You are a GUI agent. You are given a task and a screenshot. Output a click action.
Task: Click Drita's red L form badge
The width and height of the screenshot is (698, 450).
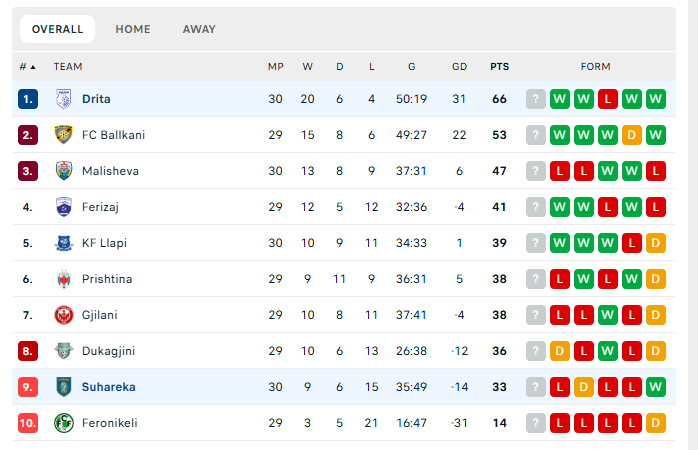click(x=608, y=99)
